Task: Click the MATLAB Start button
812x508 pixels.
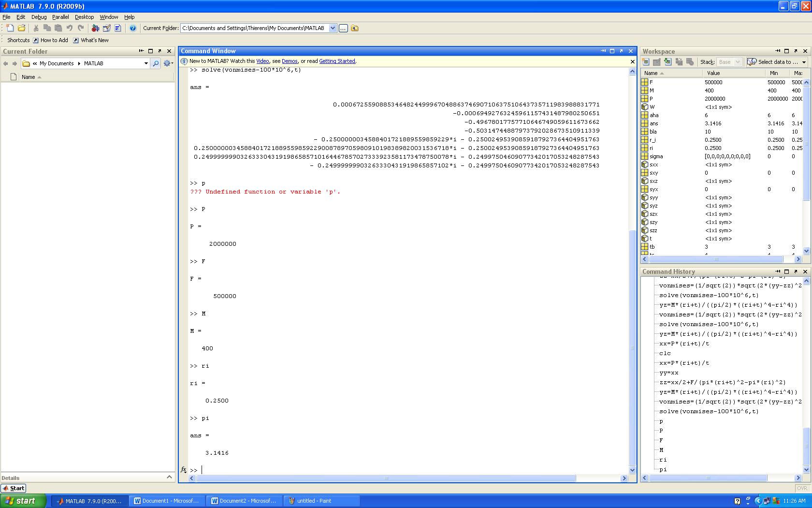Action: [x=14, y=488]
